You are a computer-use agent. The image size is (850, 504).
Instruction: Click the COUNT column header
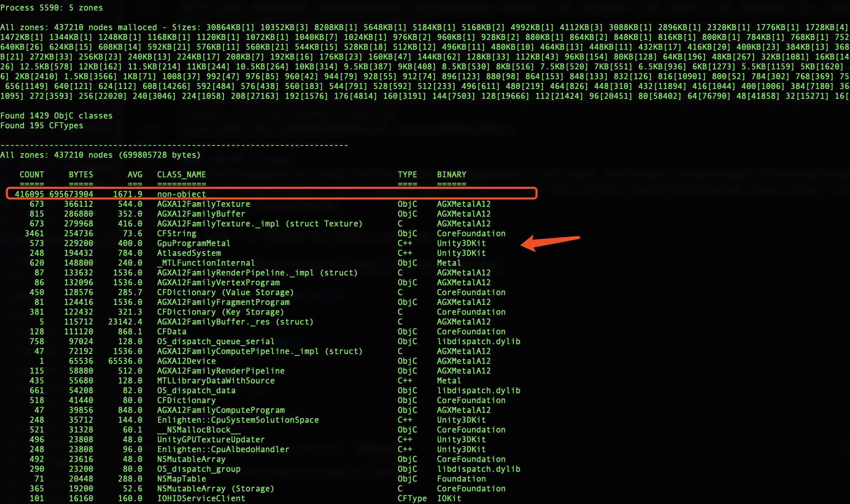[x=32, y=175]
